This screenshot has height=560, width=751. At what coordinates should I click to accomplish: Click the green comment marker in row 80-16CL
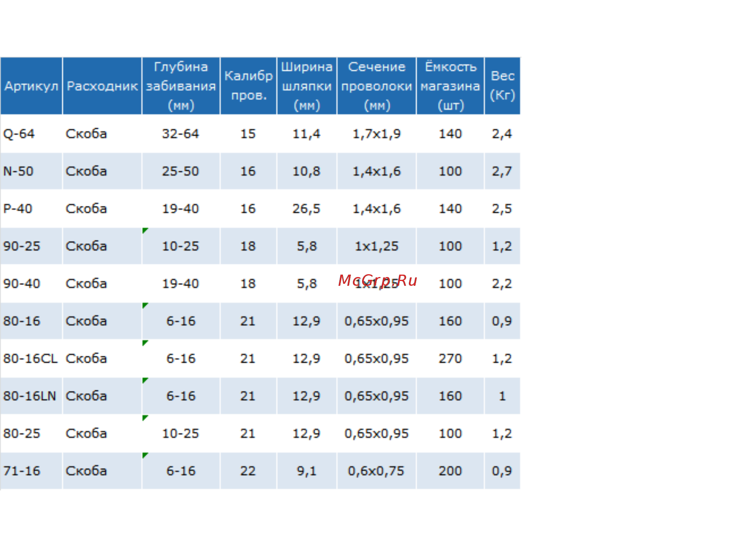(x=145, y=343)
